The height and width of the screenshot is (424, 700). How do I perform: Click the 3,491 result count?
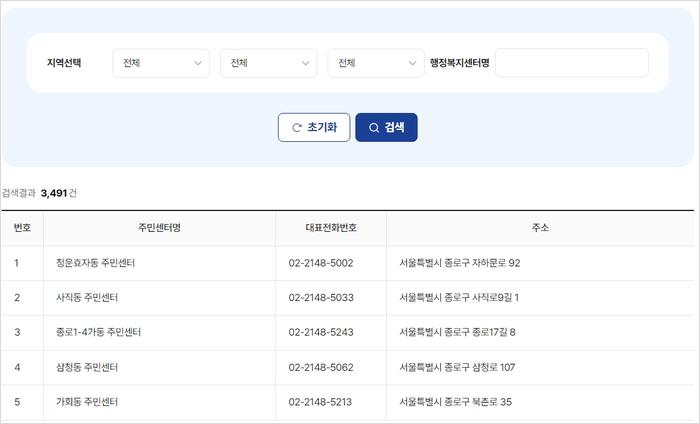pos(54,193)
